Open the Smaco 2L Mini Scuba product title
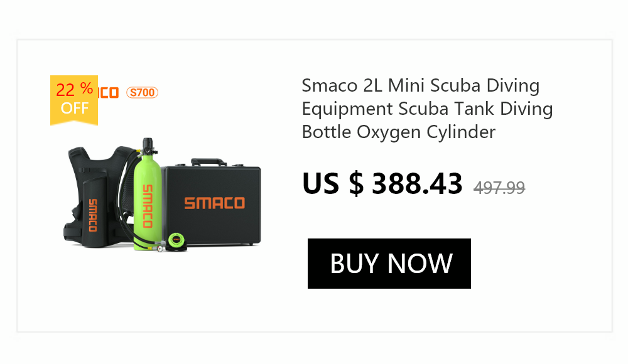 [x=427, y=109]
